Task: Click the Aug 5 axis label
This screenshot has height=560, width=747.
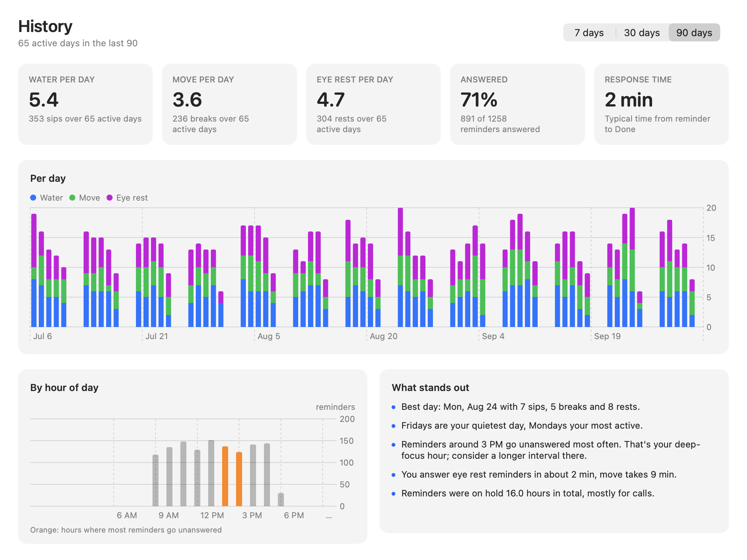Action: pyautogui.click(x=269, y=336)
